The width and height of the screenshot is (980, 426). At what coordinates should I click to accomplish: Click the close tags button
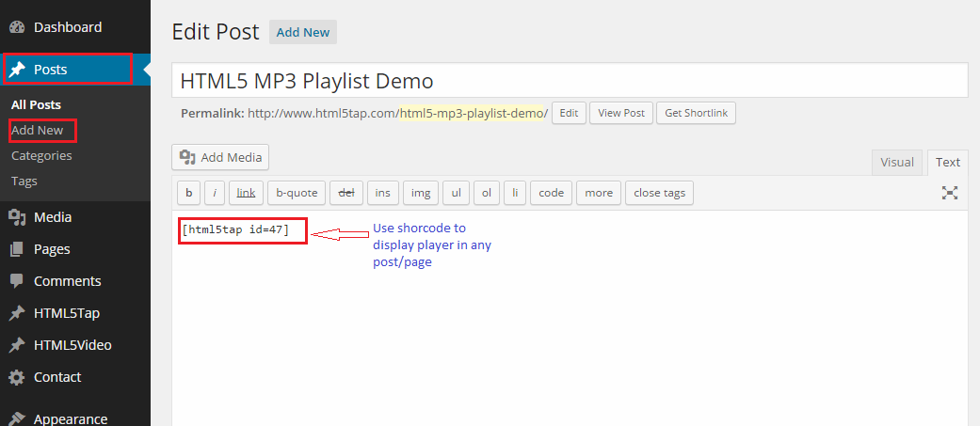659,193
